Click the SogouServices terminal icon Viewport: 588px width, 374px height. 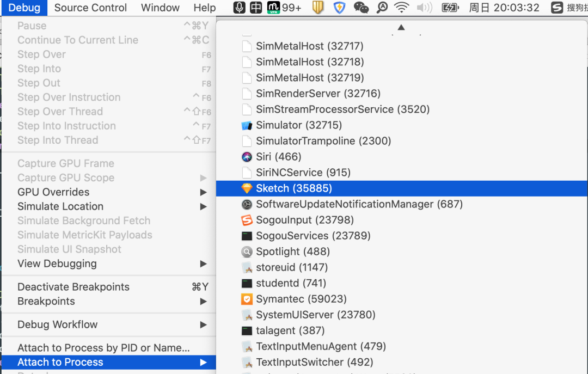247,236
